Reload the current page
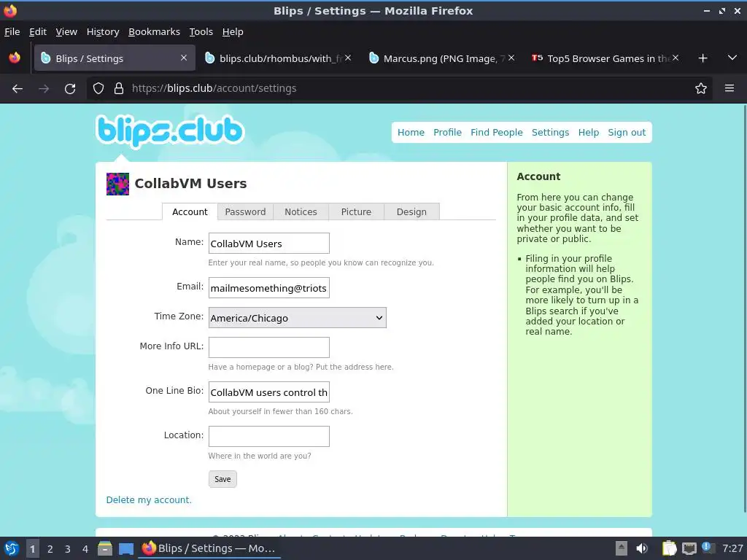This screenshot has width=747, height=560. point(70,88)
